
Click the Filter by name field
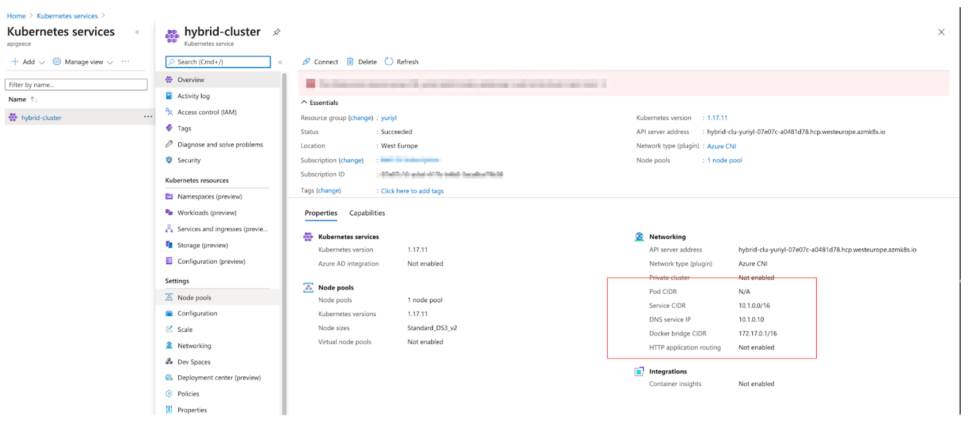(76, 85)
